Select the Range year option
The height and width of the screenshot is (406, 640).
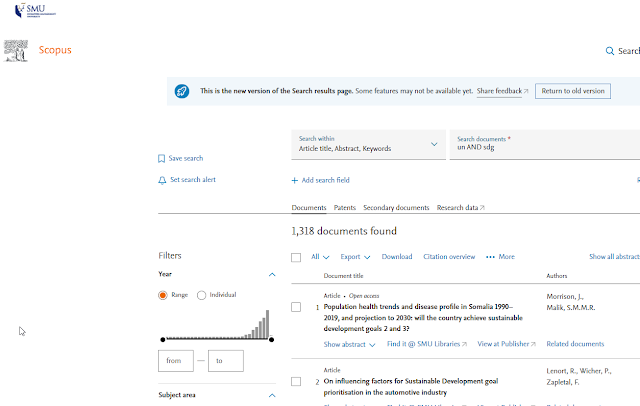pos(163,295)
